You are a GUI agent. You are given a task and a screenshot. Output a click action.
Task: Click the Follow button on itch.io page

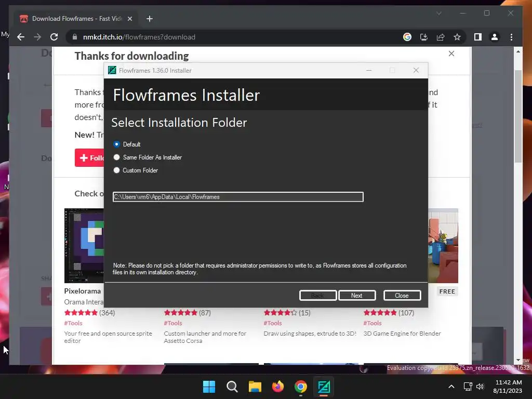[x=89, y=158]
